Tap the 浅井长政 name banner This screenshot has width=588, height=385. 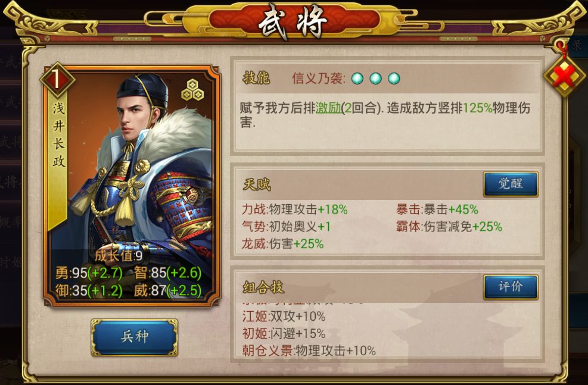[x=58, y=135]
